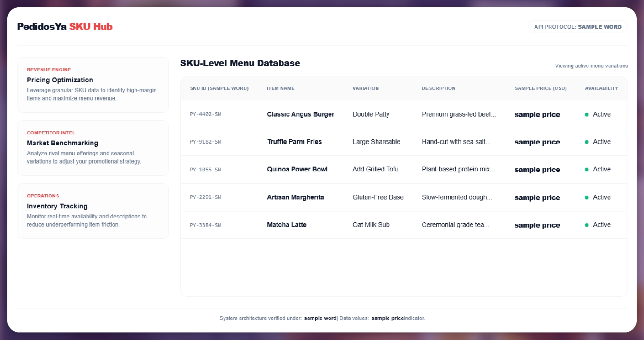Click the Gluten-Free Base variation cell
644x340 pixels.
378,197
